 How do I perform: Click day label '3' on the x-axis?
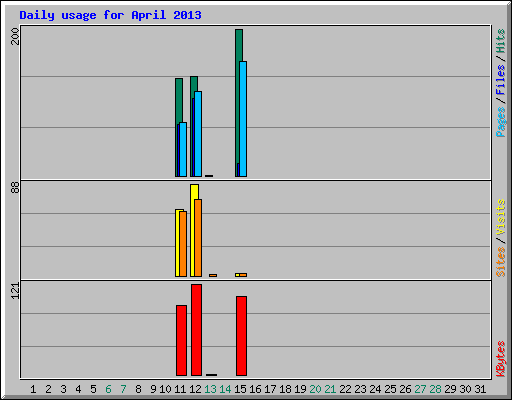63,389
